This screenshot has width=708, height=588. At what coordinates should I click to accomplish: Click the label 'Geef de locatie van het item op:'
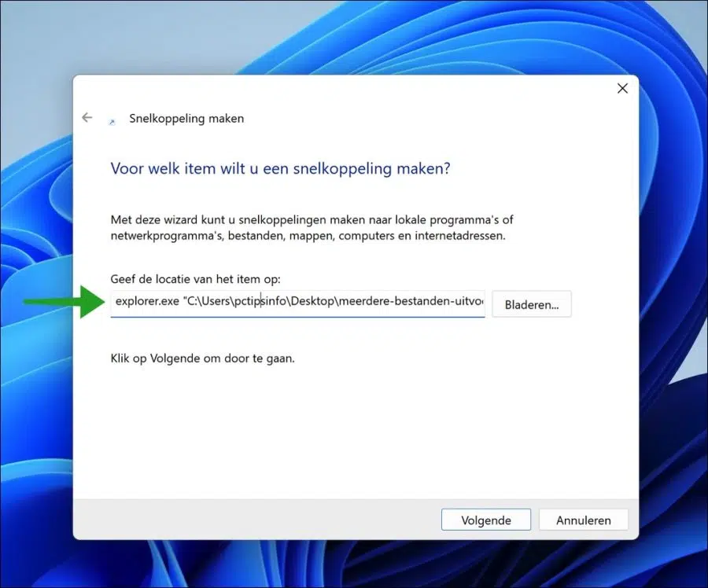196,279
